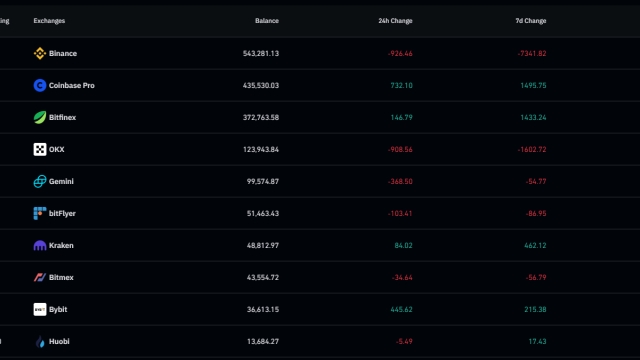The width and height of the screenshot is (640, 360).
Task: Sort by the Exchanges column header
Action: [x=49, y=21]
